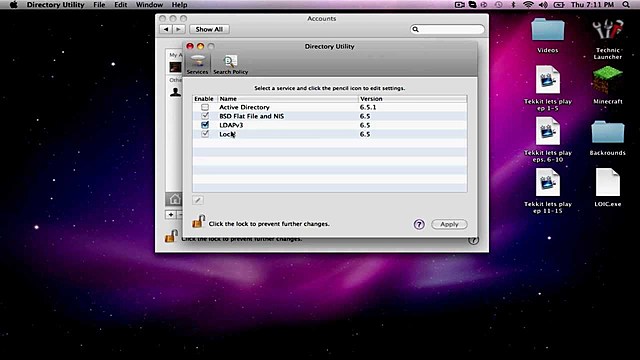Select the Active Directory row name
The height and width of the screenshot is (360, 640).
point(244,107)
